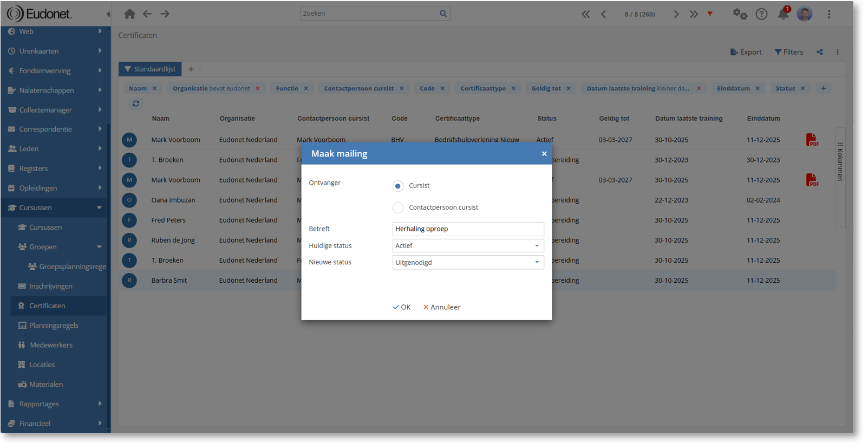Click the help question mark icon
The height and width of the screenshot is (448, 868).
[761, 14]
